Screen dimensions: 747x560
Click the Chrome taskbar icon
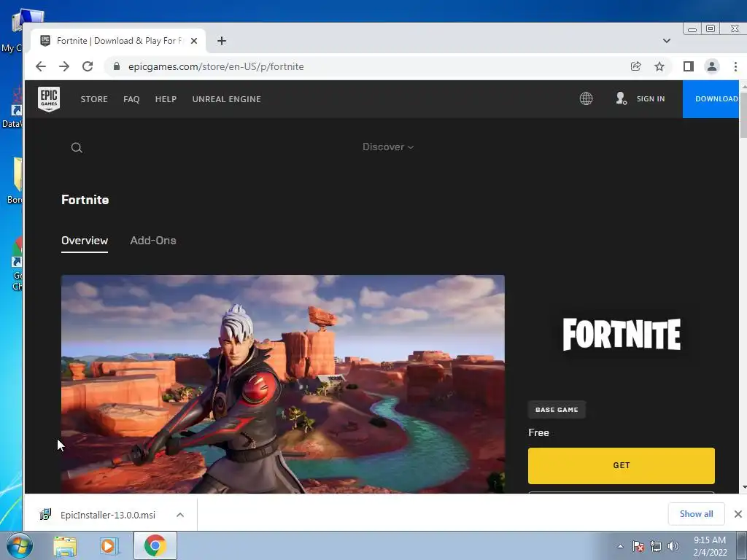click(155, 545)
